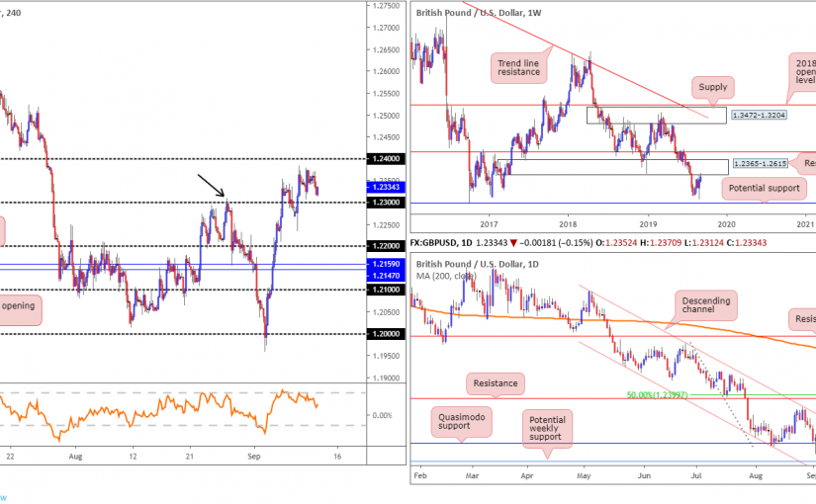Click the FX:GBPUSD symbol text

[x=442, y=244]
